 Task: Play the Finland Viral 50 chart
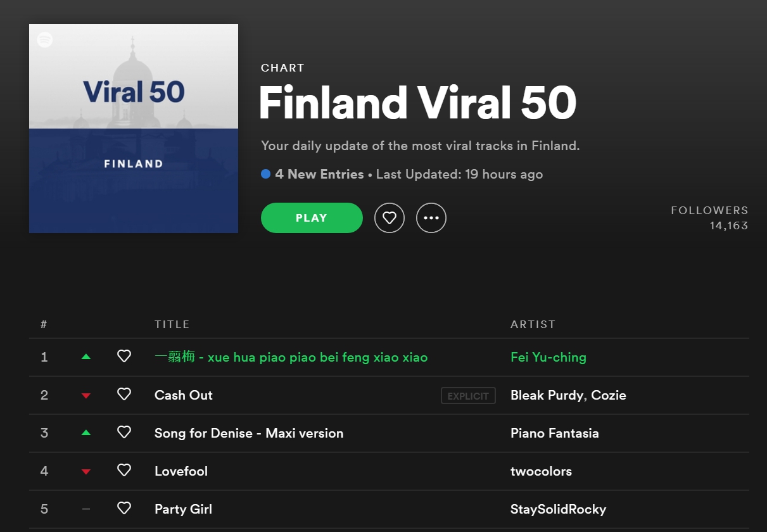coord(312,218)
